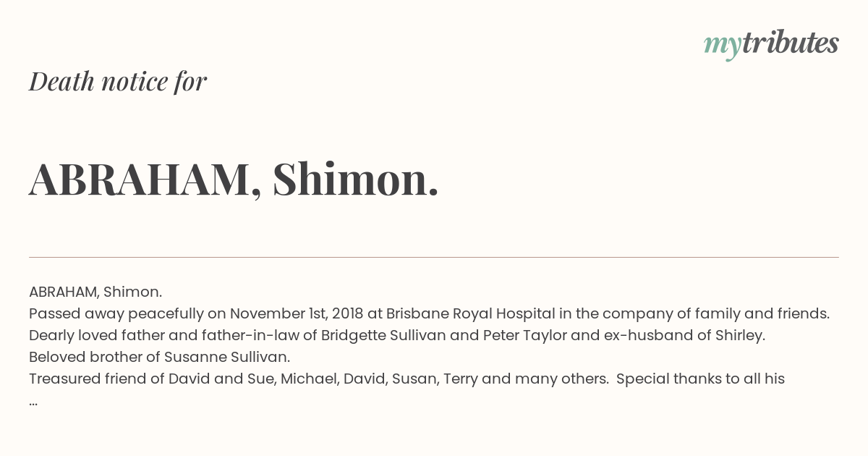Image resolution: width=868 pixels, height=456 pixels.
Task: Click the large "Shimon." name in title
Action: [356, 179]
